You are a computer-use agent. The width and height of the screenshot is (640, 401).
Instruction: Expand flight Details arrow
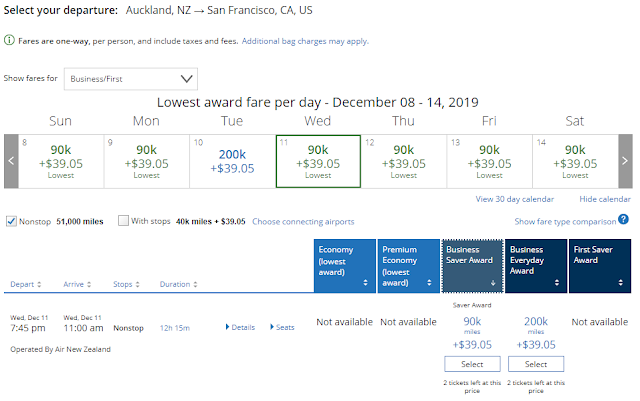(x=240, y=327)
